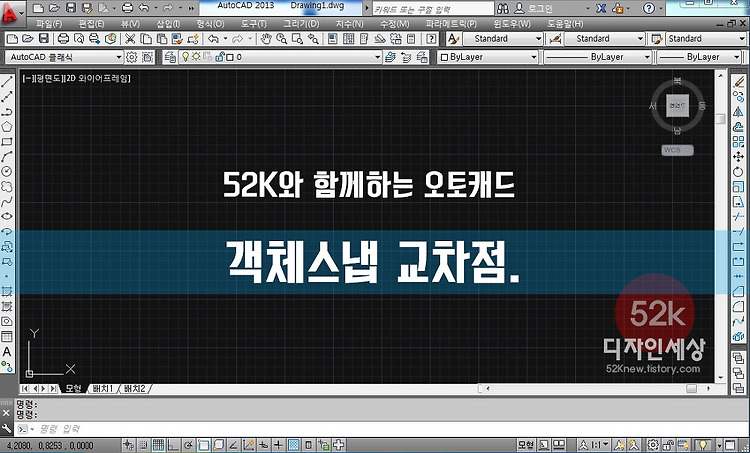The height and width of the screenshot is (453, 750).
Task: Click the Rotate tool
Action: click(x=739, y=171)
